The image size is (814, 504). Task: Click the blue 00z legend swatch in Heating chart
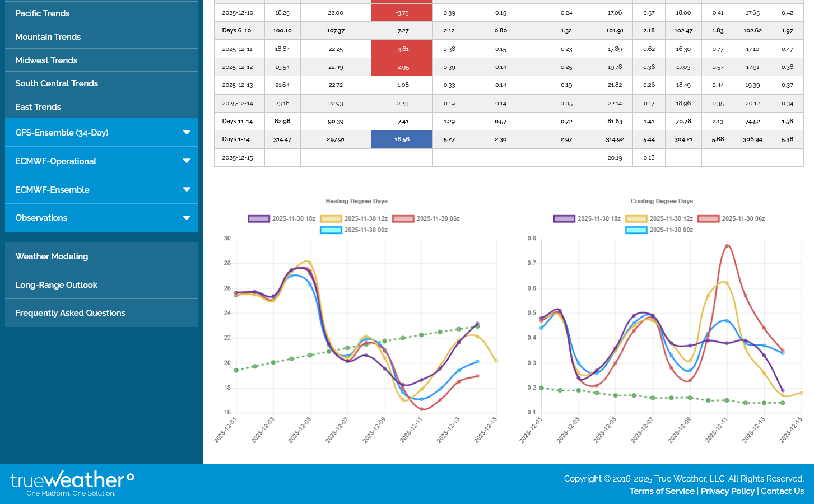331,230
